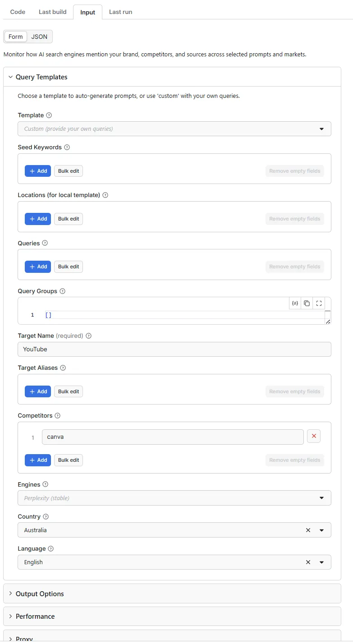Switch the form view to JSON mode
The width and height of the screenshot is (353, 644).
[39, 37]
